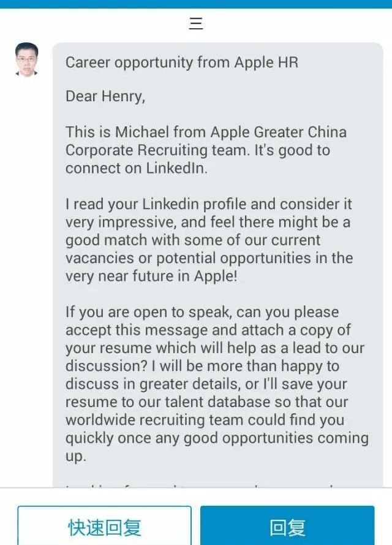This screenshot has width=392, height=545.
Task: Click the subject line mentioning Apple HR
Action: 182,63
